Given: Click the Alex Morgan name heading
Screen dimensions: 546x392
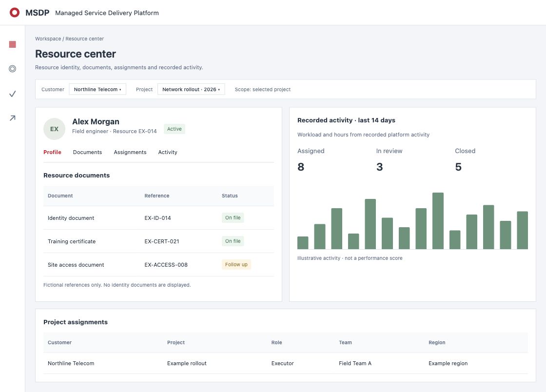Looking at the screenshot, I should click(x=96, y=121).
